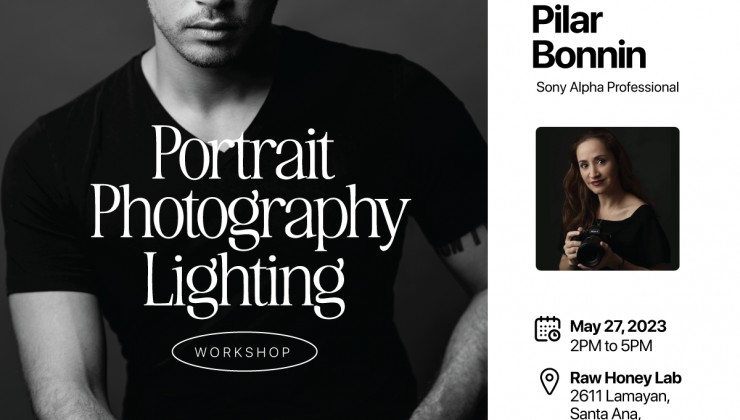Click the camera held by the woman
The width and height of the screenshot is (740, 420).
point(591,248)
